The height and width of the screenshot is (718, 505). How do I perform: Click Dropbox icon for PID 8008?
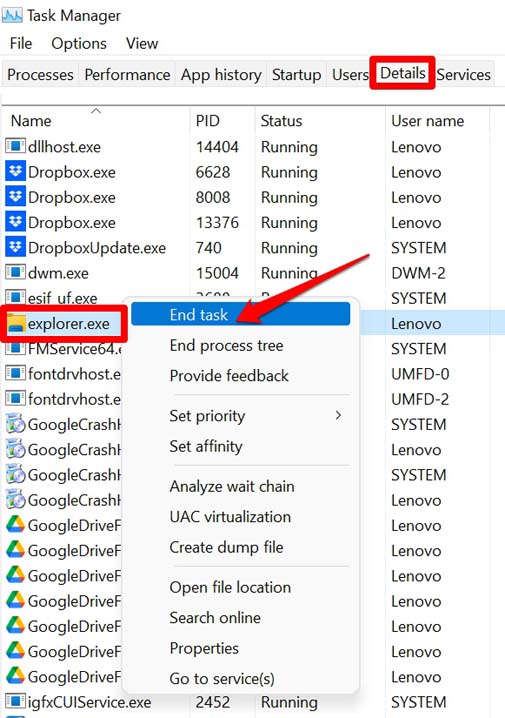point(15,196)
